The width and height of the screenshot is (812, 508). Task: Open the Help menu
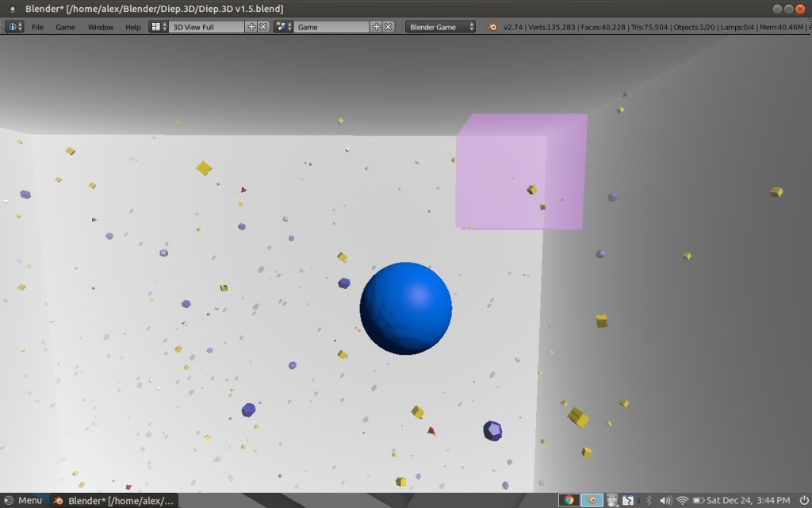point(132,26)
